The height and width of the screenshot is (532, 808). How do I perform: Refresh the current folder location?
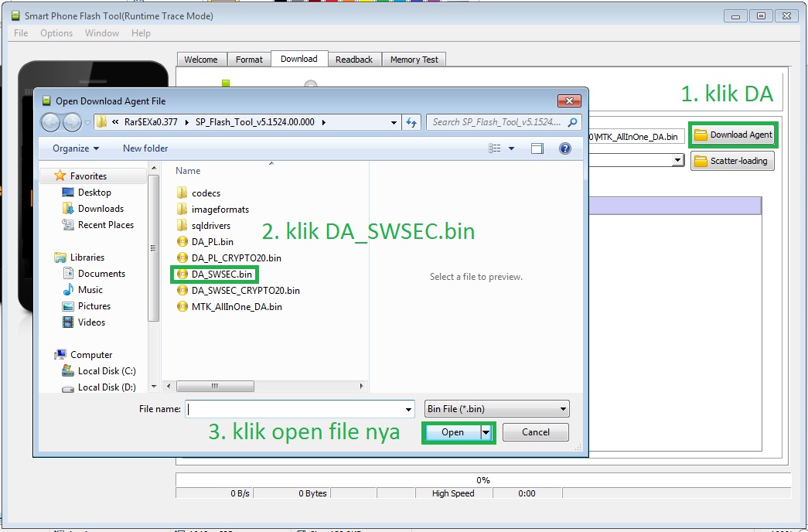pos(411,122)
